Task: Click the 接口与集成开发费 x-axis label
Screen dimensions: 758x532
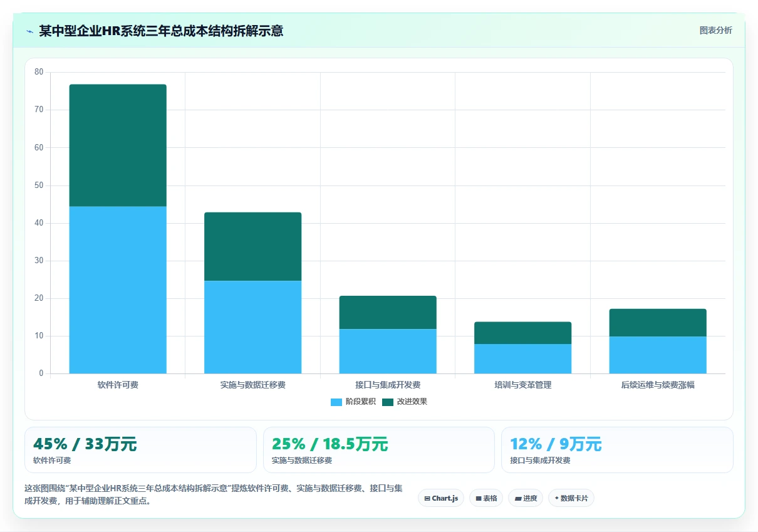Action: [x=388, y=385]
